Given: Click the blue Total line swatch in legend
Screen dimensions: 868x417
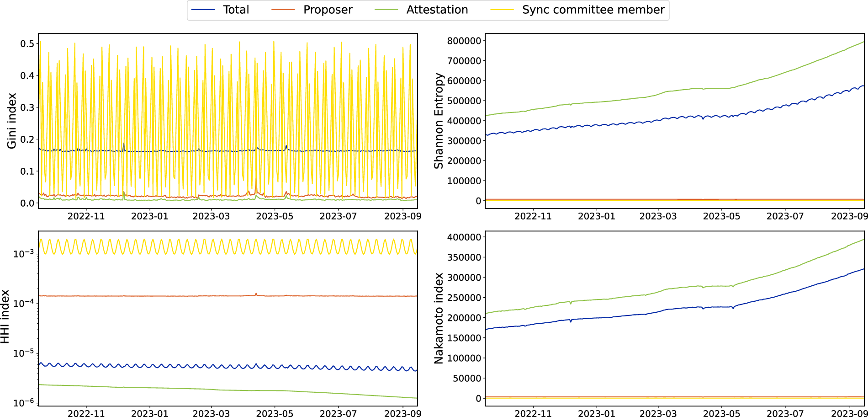Looking at the screenshot, I should pyautogui.click(x=203, y=10).
